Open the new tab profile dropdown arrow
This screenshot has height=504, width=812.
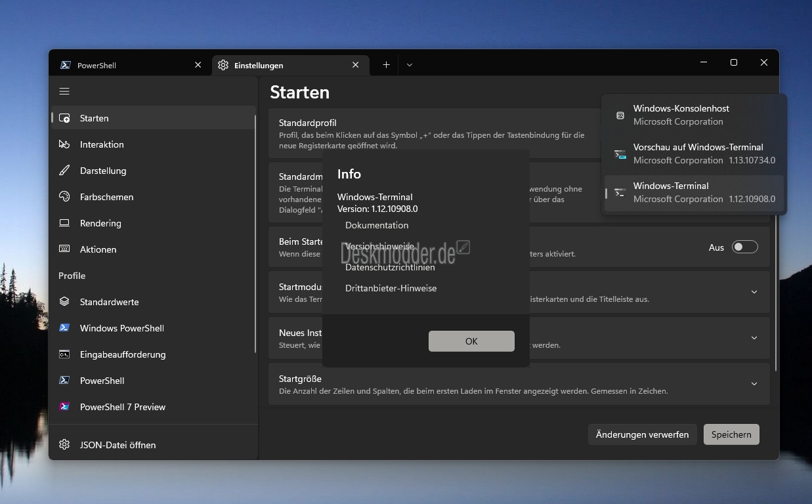(410, 65)
